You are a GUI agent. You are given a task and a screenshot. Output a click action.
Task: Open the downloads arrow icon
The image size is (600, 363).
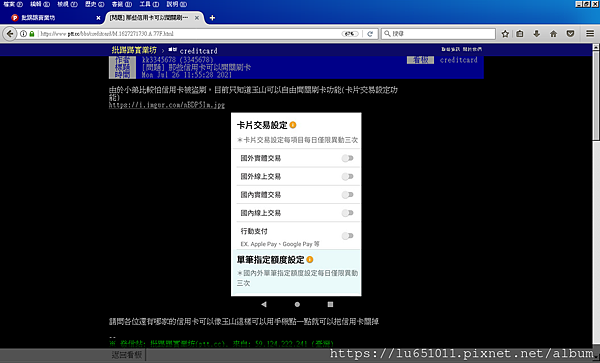tap(536, 34)
